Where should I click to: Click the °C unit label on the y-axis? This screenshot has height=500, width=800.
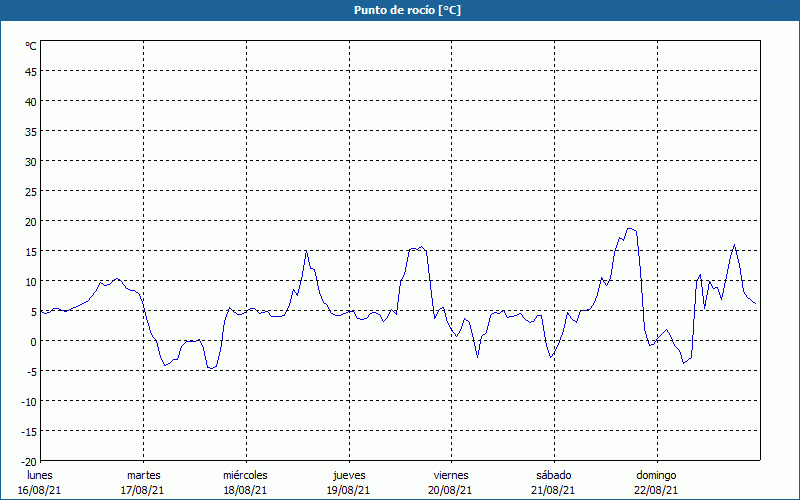(31, 46)
